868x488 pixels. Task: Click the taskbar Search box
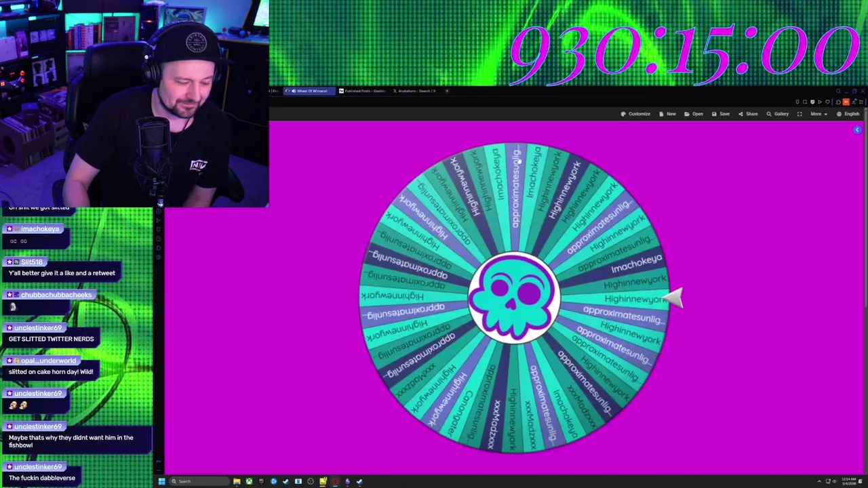[199, 481]
